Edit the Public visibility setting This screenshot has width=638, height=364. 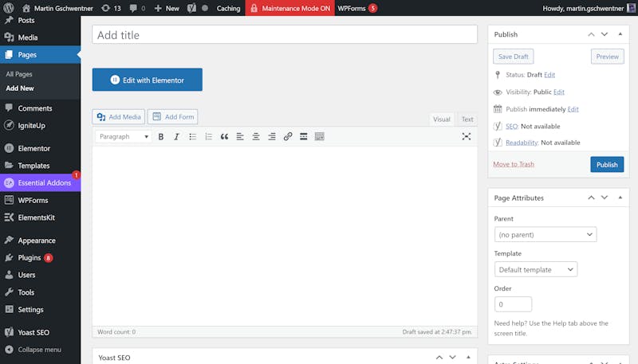(x=559, y=92)
